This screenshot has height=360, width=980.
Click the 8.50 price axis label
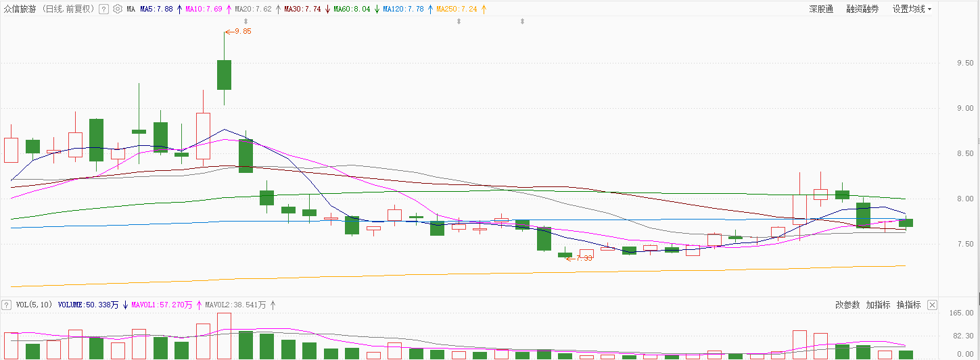click(965, 153)
